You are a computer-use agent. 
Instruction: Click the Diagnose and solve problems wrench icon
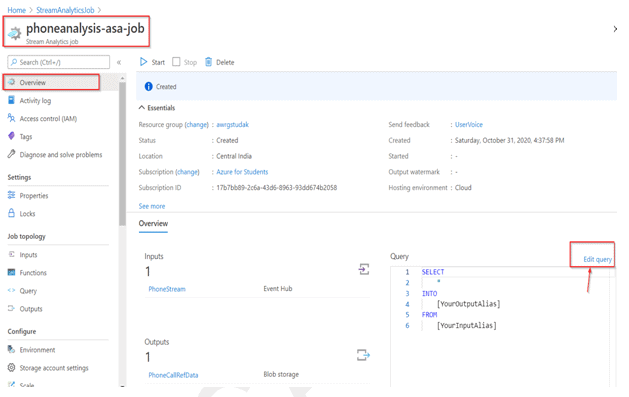point(12,154)
